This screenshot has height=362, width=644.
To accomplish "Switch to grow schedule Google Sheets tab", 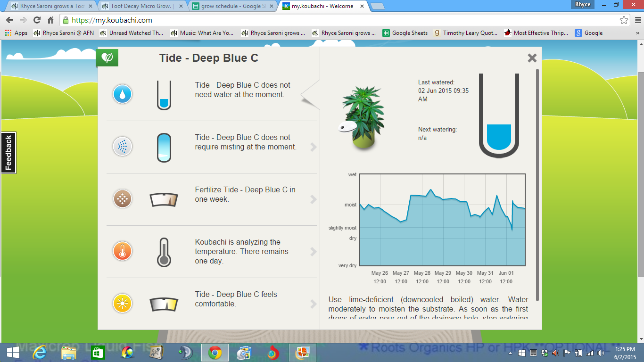I will pyautogui.click(x=233, y=6).
